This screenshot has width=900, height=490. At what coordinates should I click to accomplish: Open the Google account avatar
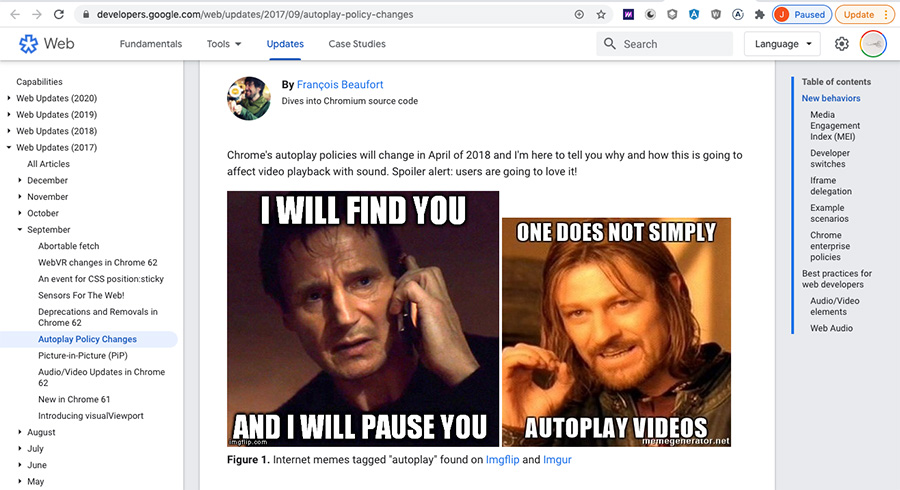coord(873,44)
